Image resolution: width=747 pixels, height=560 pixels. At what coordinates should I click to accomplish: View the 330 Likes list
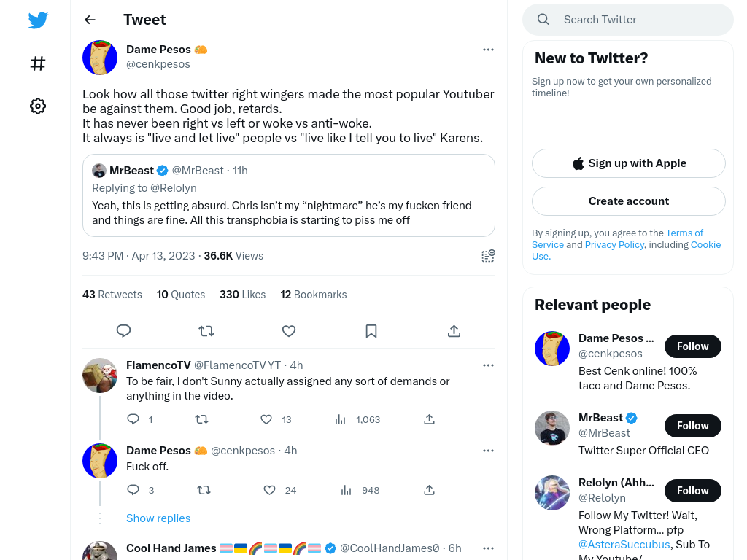tap(242, 295)
